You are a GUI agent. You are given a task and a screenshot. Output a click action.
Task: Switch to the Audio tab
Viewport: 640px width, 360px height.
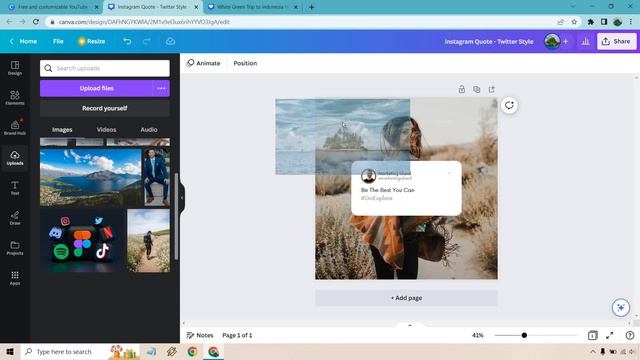(x=149, y=129)
